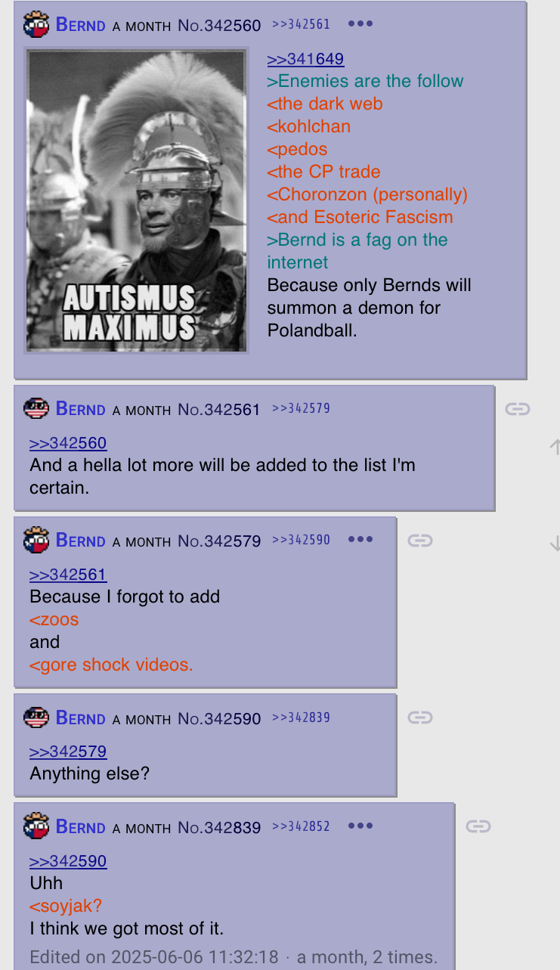Viewport: 560px width, 970px height.
Task: Click post number No.342590
Action: pyautogui.click(x=219, y=718)
